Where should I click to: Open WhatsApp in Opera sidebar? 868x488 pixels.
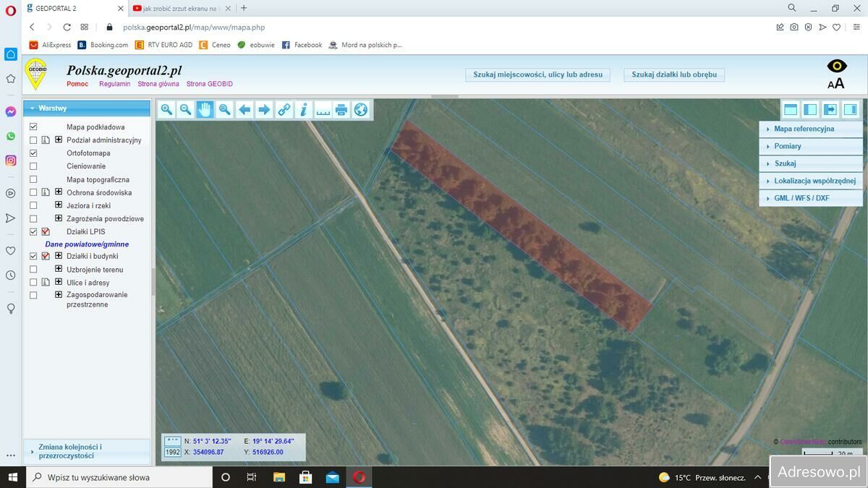(x=11, y=136)
